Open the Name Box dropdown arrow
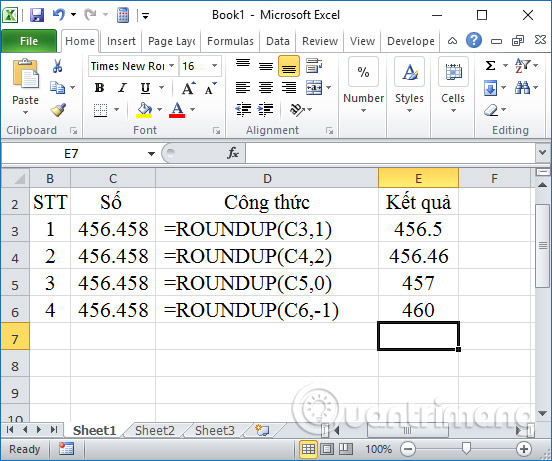 click(x=151, y=154)
